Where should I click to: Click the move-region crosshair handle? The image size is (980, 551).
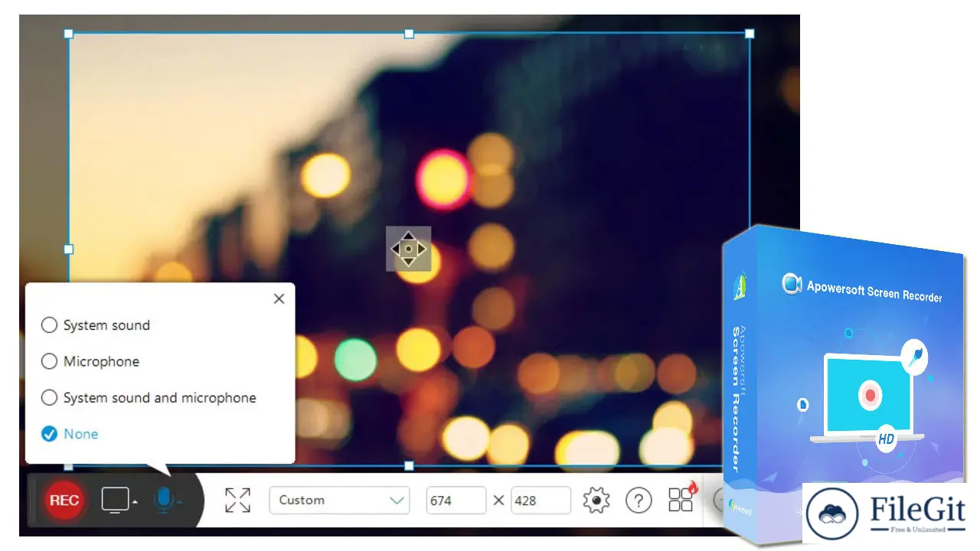409,249
